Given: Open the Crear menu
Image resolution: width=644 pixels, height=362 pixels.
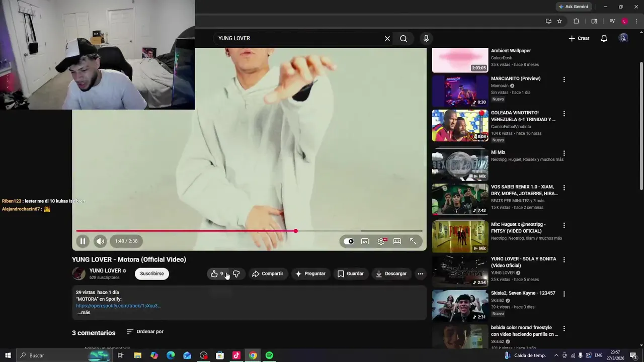Looking at the screenshot, I should (579, 38).
